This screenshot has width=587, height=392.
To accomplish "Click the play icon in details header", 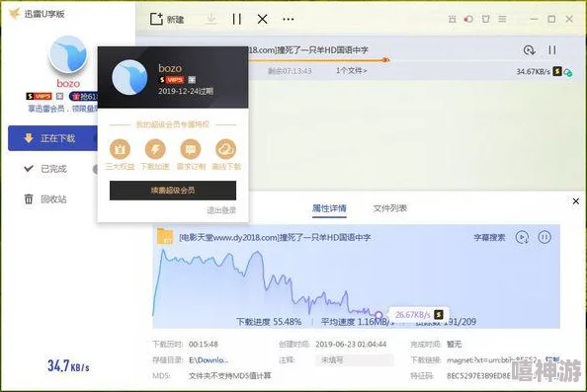I will pos(522,237).
